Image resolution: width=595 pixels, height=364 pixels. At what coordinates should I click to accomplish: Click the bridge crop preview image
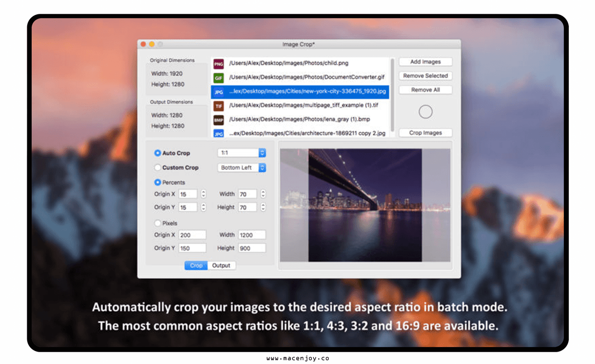pyautogui.click(x=365, y=205)
